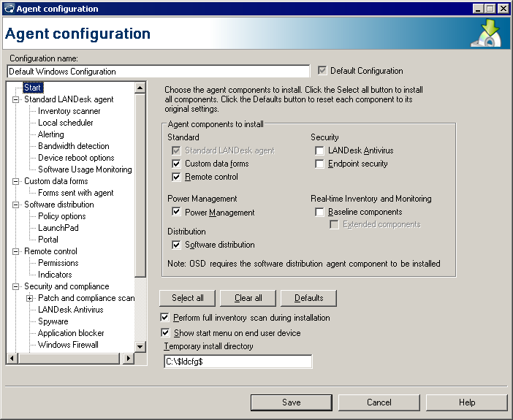
Task: Select LaunchPad in the navigation tree
Action: [x=58, y=228]
